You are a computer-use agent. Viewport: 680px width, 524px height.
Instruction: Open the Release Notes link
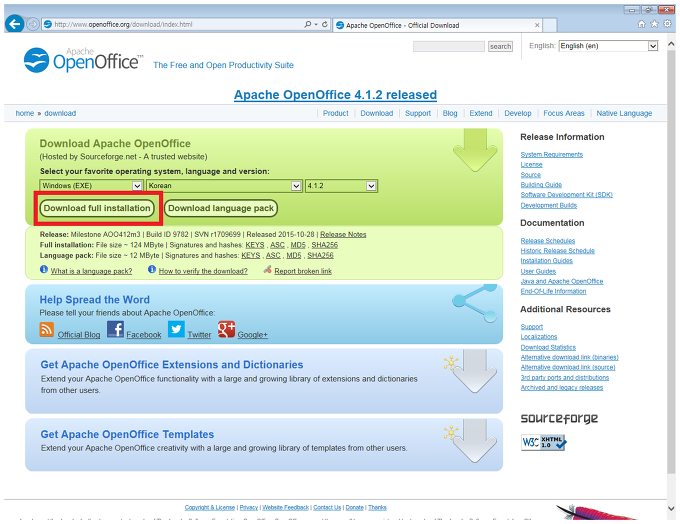coord(343,234)
